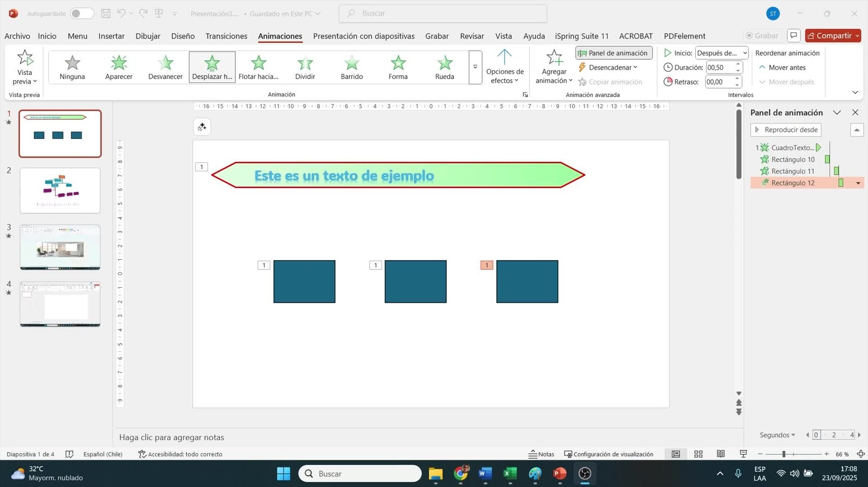
Task: Open the Rectángulo 12 dropdown arrow
Action: (858, 183)
